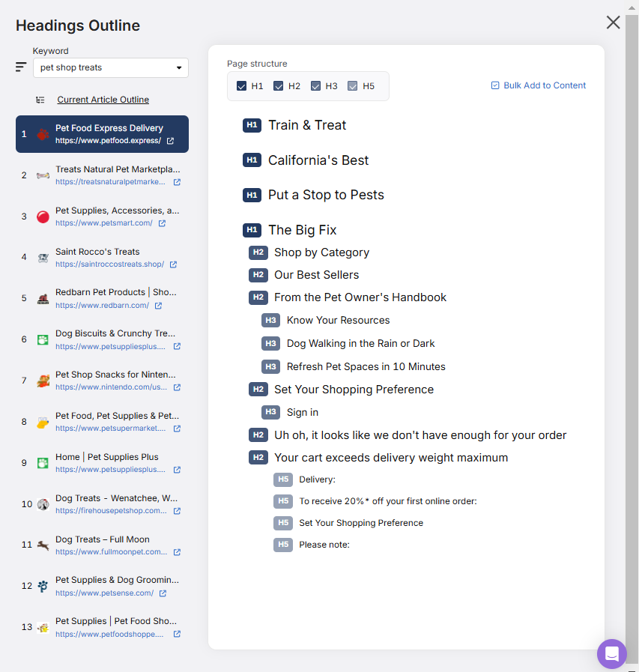639x672 pixels.
Task: Uncheck the H2 page structure checkbox
Action: click(x=278, y=86)
